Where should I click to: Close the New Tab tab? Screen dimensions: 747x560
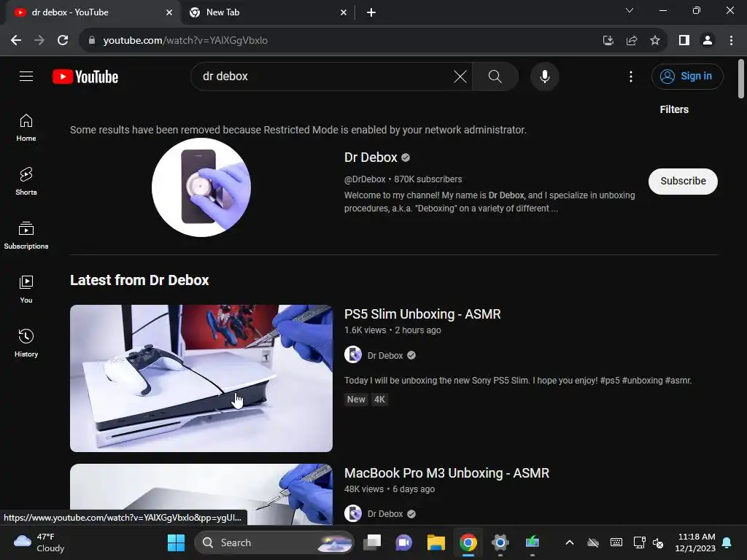click(x=344, y=12)
